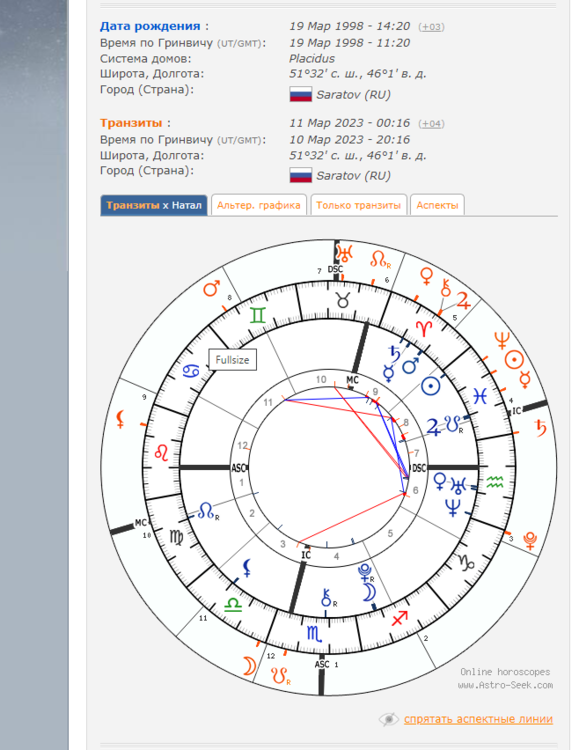Click the red Leo sign glyph
Image resolution: width=579 pixels, height=750 pixels.
coord(162,452)
